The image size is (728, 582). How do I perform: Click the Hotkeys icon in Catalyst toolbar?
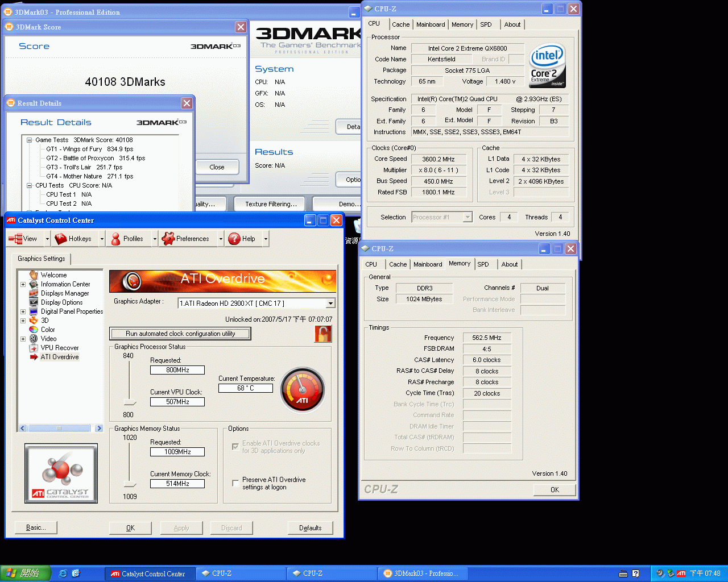click(x=61, y=239)
